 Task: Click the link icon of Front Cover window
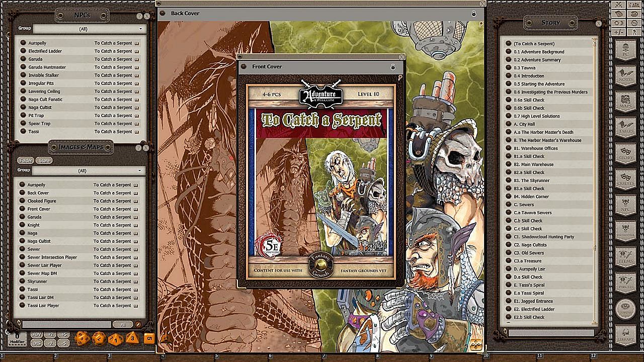(244, 66)
